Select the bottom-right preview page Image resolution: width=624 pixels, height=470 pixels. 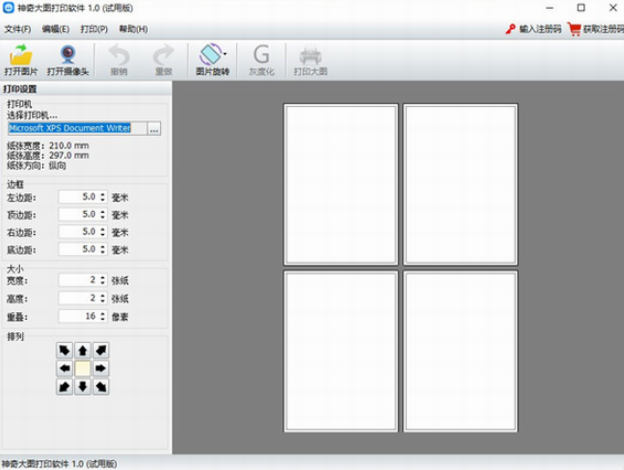coord(460,351)
